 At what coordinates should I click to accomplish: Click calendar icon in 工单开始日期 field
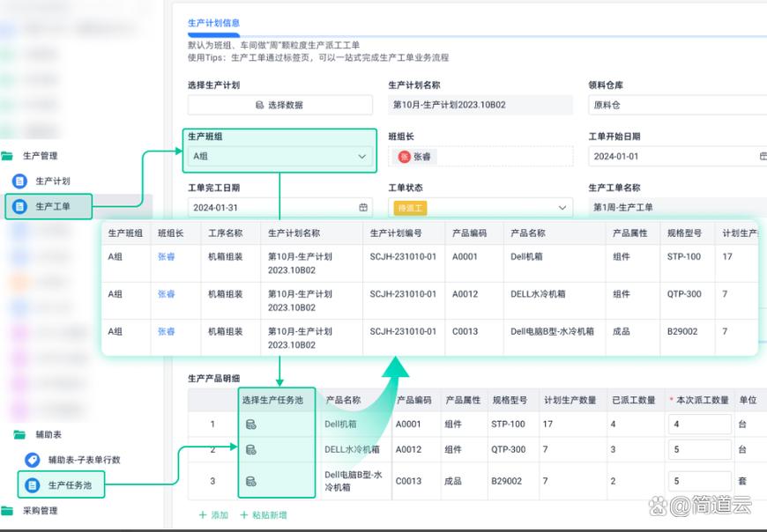point(763,156)
